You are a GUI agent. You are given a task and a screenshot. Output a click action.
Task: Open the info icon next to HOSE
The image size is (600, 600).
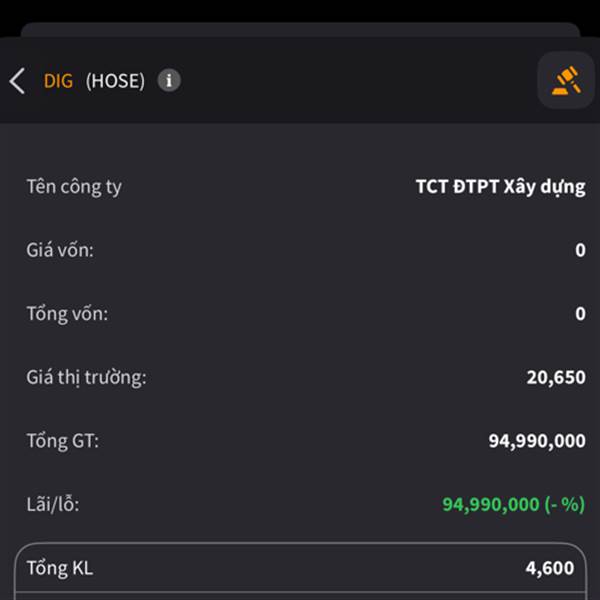pyautogui.click(x=169, y=80)
